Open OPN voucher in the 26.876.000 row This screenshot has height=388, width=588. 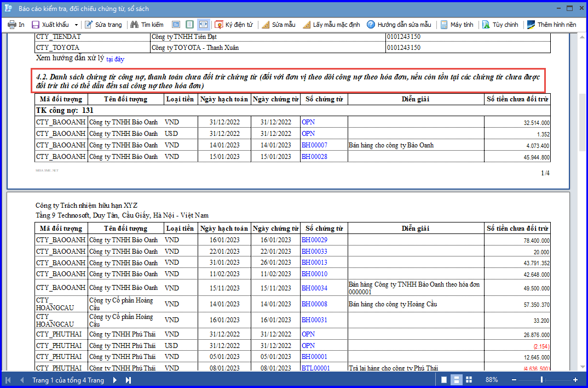point(308,334)
